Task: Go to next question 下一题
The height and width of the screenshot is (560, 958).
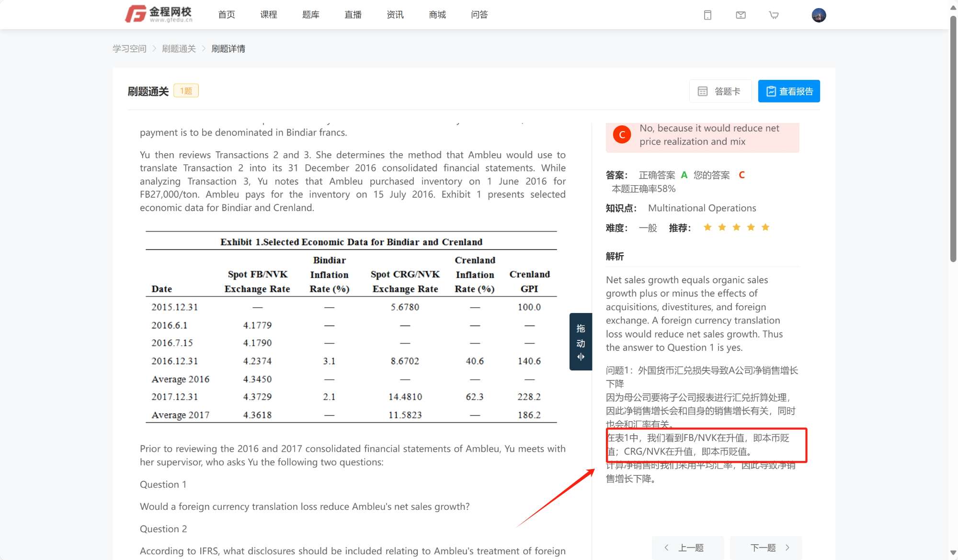Action: tap(769, 548)
